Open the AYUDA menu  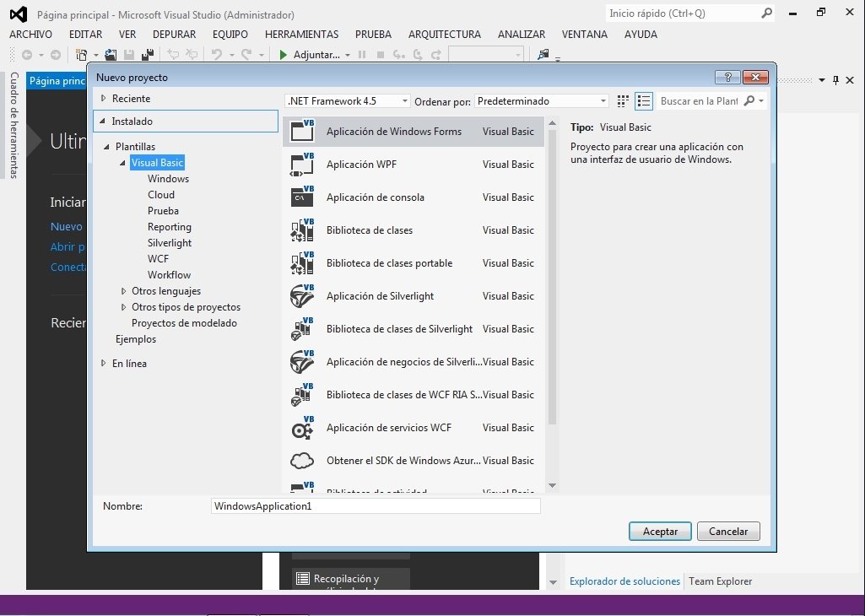point(641,35)
